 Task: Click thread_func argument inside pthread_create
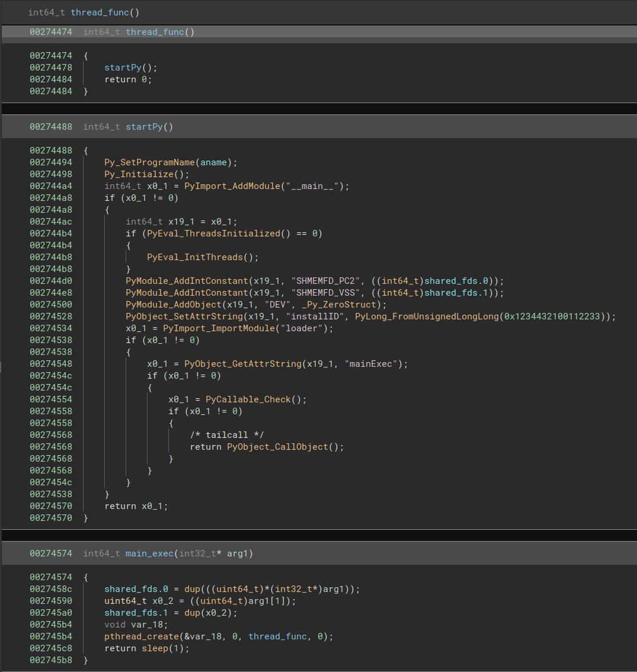tap(277, 636)
